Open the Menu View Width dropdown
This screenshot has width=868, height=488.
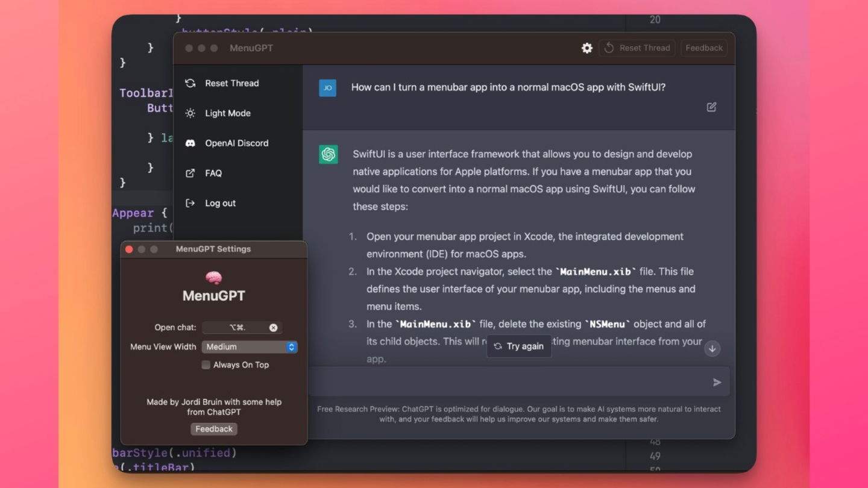(x=250, y=346)
